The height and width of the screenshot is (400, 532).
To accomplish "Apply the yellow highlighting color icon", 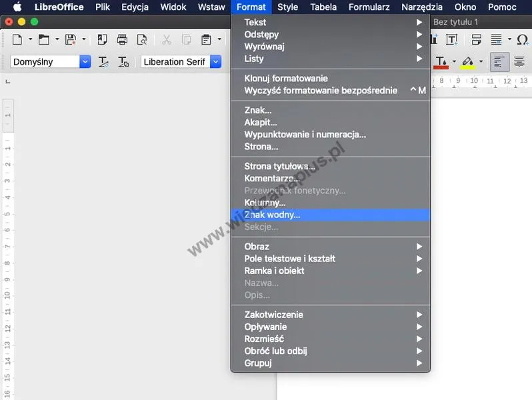I will tap(467, 63).
